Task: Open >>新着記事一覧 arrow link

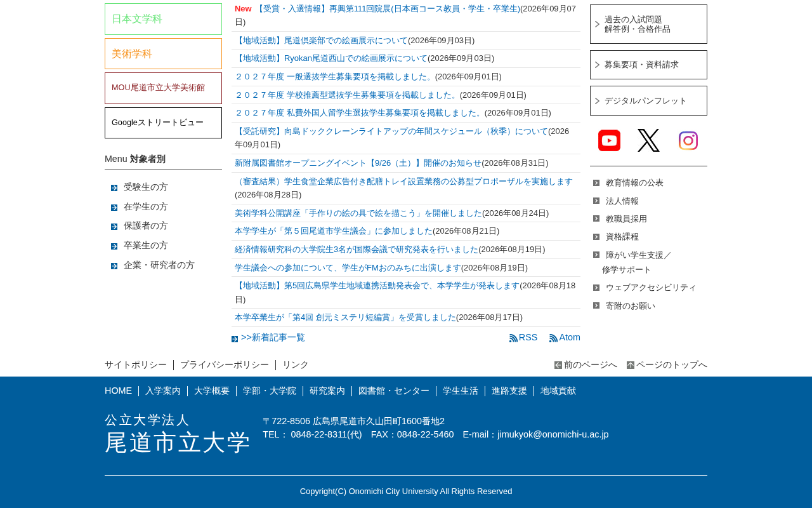Action: coord(268,338)
